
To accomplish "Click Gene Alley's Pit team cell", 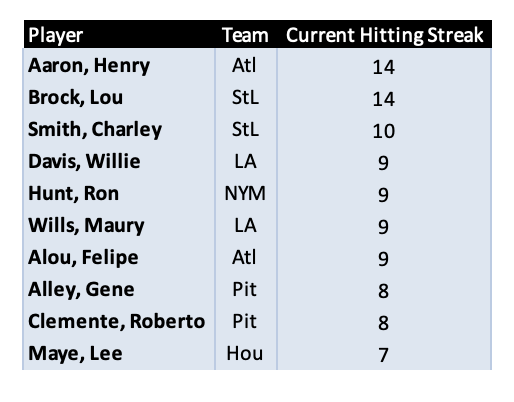I will coord(246,289).
